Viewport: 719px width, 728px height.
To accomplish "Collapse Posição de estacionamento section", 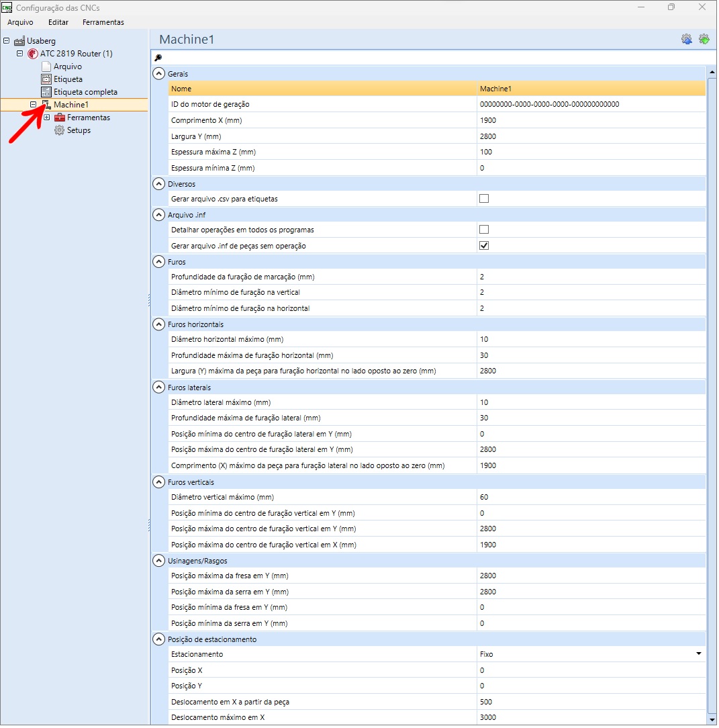I will pos(159,640).
